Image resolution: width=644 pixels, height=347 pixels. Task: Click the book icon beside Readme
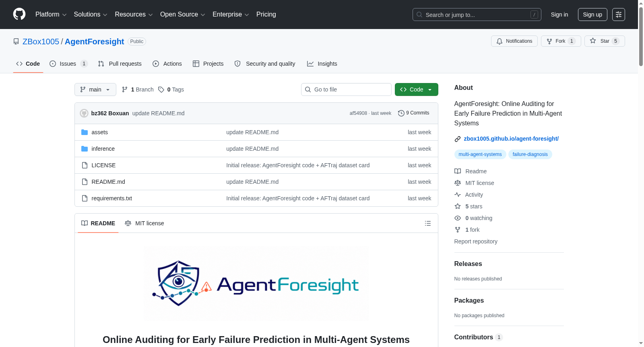pyautogui.click(x=458, y=171)
